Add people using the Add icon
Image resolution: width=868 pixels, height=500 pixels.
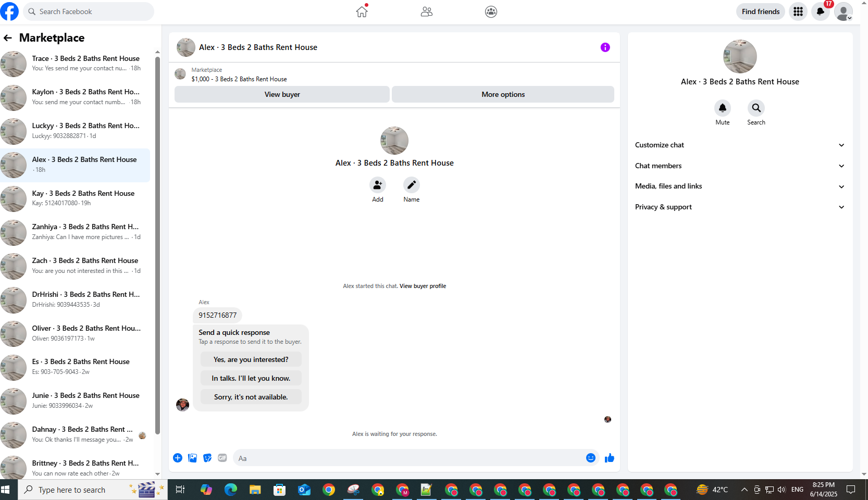coord(378,185)
